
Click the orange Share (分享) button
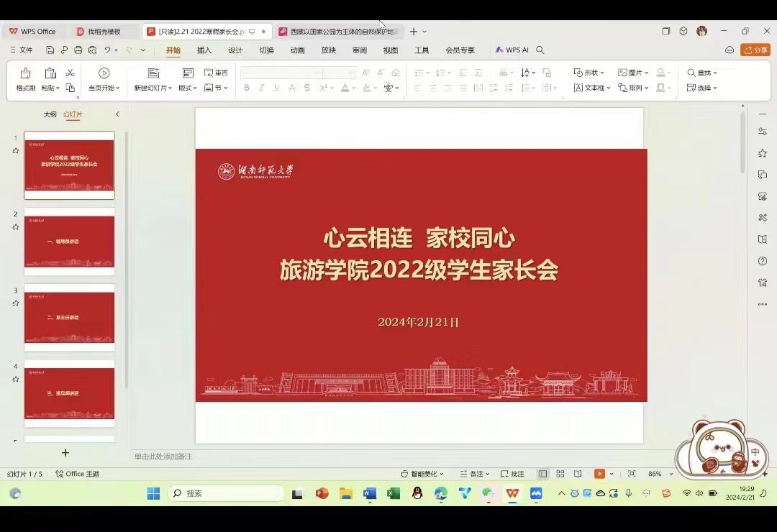click(755, 50)
